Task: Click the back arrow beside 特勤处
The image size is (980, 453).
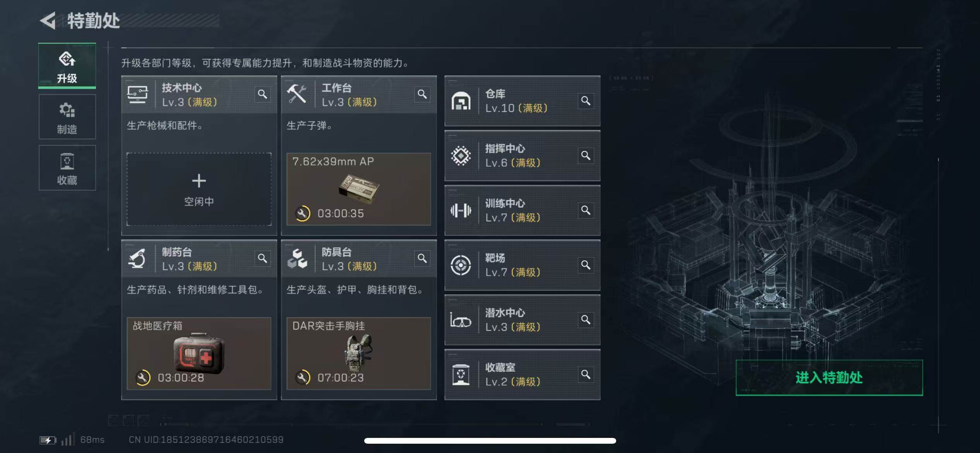Action: [48, 21]
